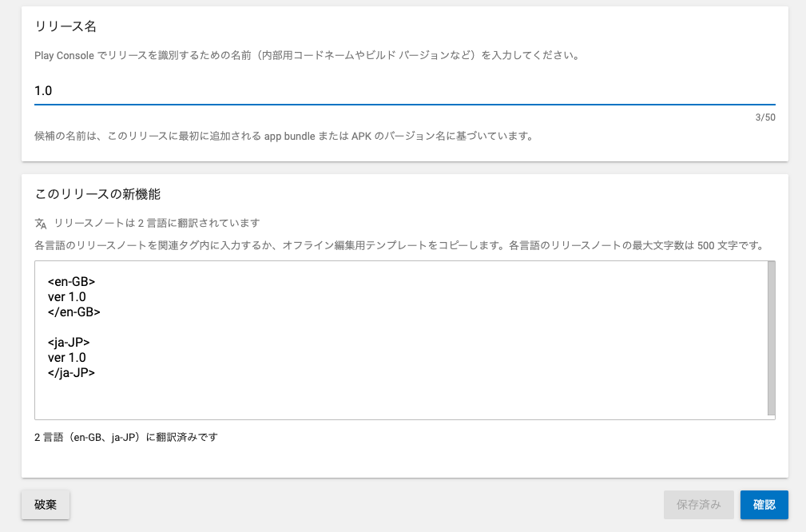Click 'ver 1.0' under the ja-JP tag
Image resolution: width=806 pixels, height=532 pixels.
point(67,358)
